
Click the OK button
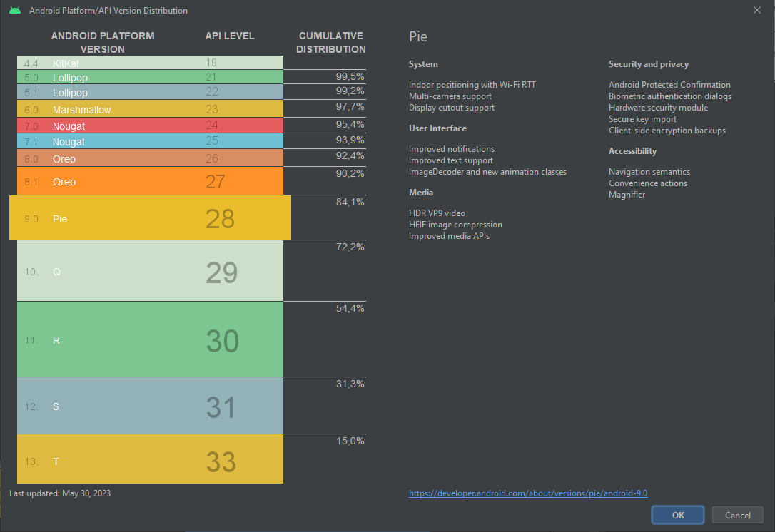point(677,515)
